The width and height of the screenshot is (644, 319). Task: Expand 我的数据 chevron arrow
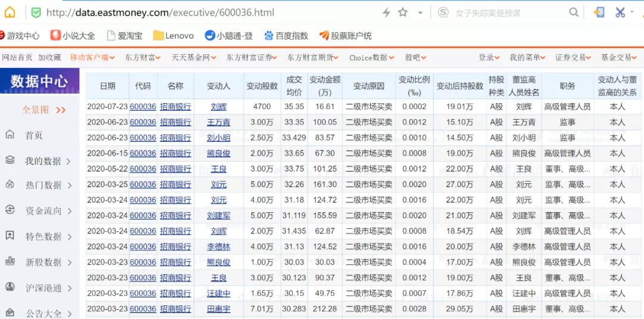coord(69,162)
